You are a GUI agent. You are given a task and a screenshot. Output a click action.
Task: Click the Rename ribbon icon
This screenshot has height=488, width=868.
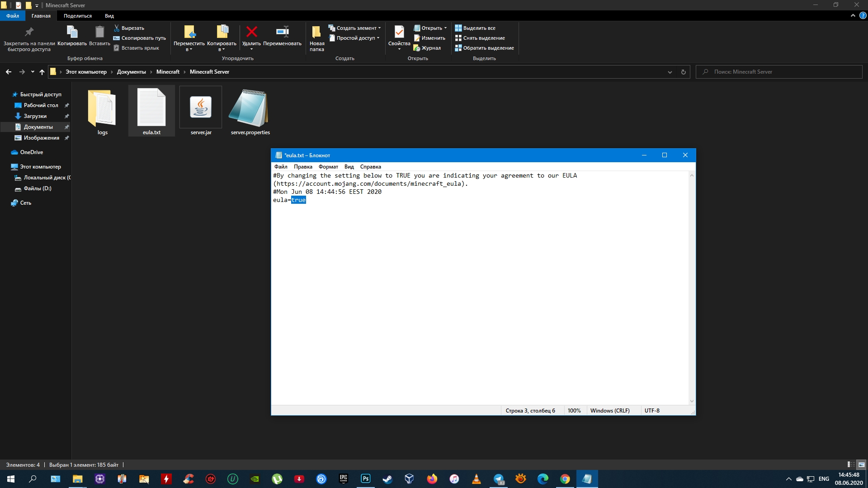[282, 32]
